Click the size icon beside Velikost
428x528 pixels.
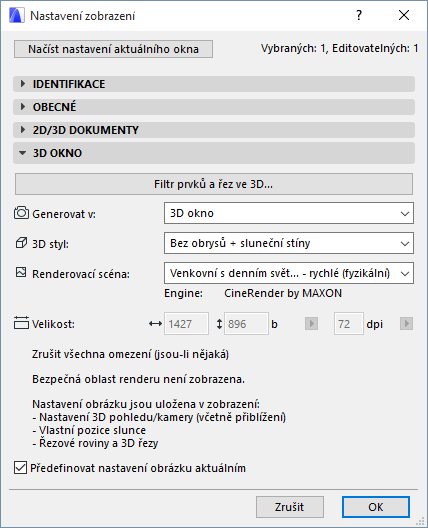tap(21, 323)
